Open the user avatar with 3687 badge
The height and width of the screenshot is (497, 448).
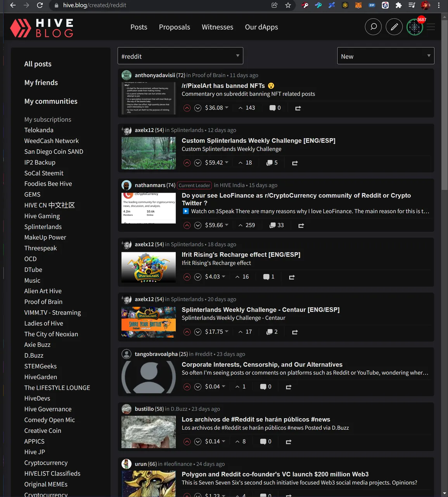click(x=415, y=27)
